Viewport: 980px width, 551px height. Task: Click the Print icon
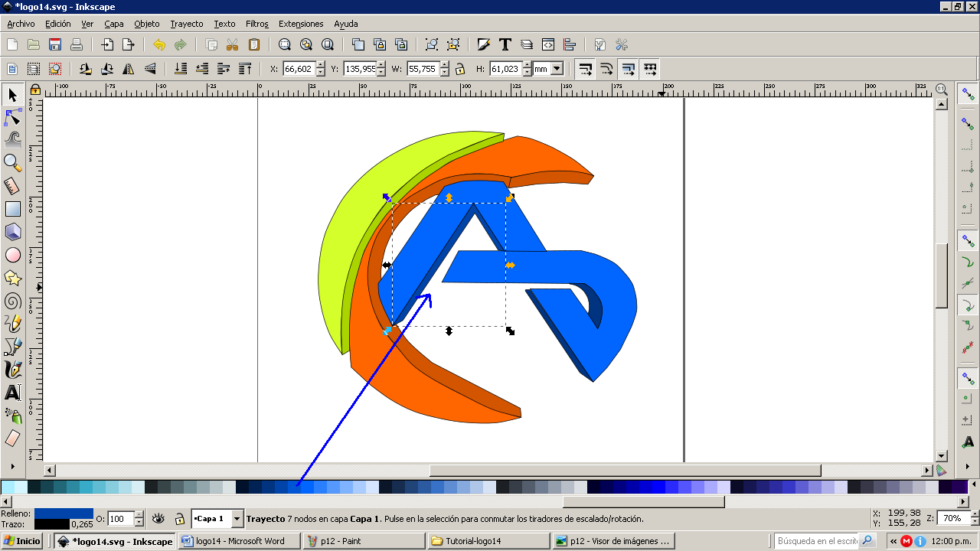[77, 44]
